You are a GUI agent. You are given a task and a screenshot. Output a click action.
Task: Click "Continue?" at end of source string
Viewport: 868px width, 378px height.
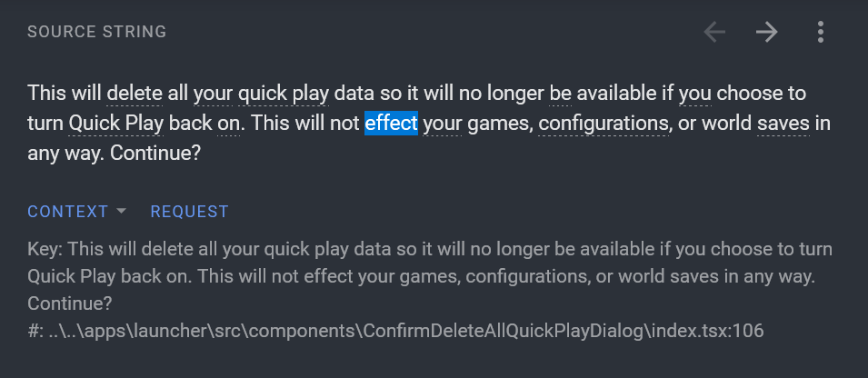155,153
